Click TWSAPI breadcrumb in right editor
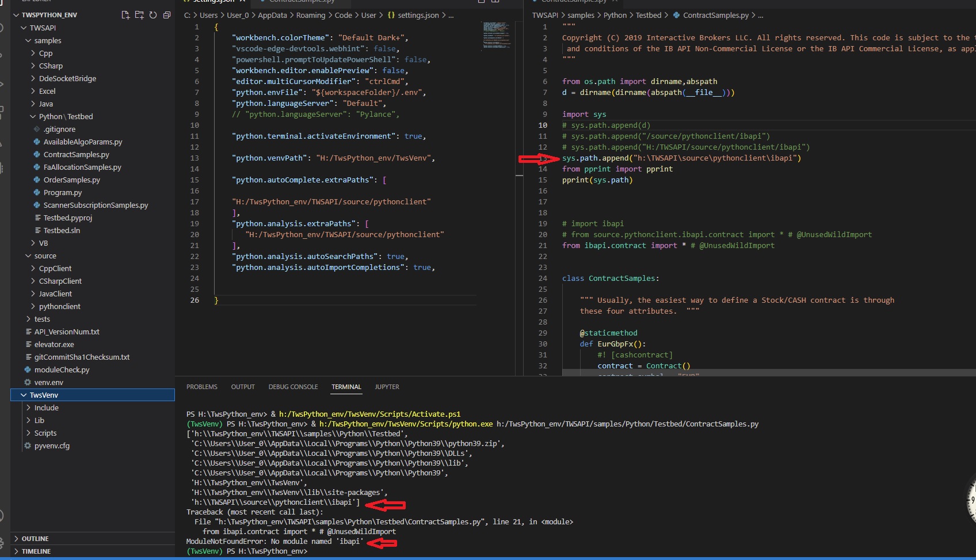Image resolution: width=976 pixels, height=560 pixels. coord(545,15)
